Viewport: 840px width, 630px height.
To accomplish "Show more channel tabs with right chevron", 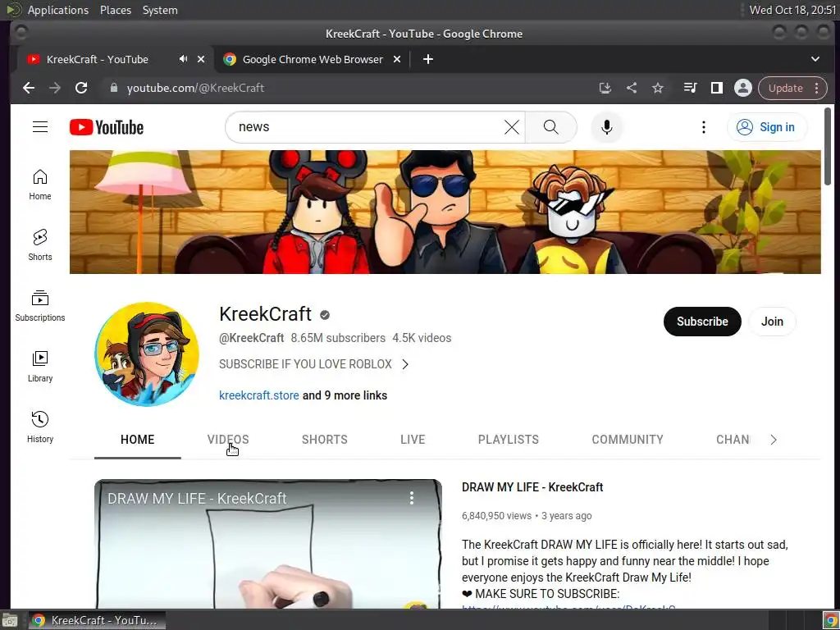I will click(x=774, y=440).
